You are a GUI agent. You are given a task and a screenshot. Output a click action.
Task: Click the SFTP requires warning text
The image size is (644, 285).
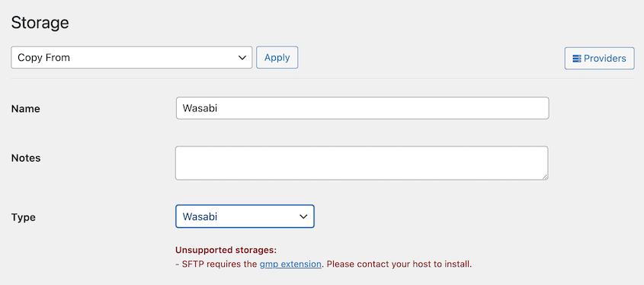pos(216,264)
